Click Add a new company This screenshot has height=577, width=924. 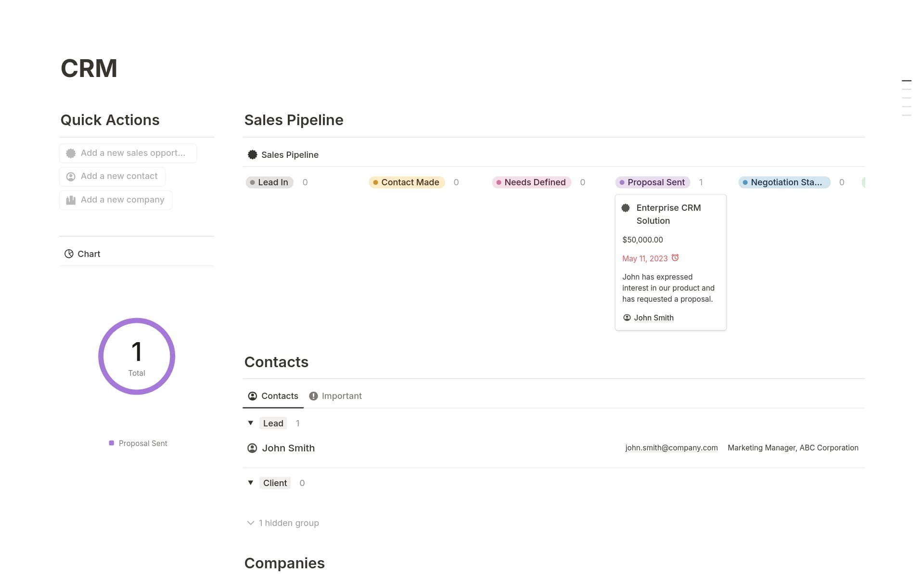[x=115, y=200]
